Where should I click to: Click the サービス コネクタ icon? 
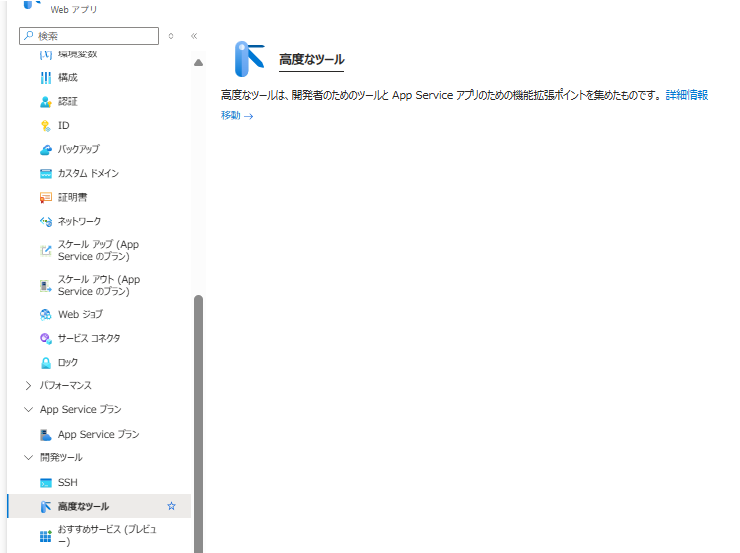pos(46,338)
